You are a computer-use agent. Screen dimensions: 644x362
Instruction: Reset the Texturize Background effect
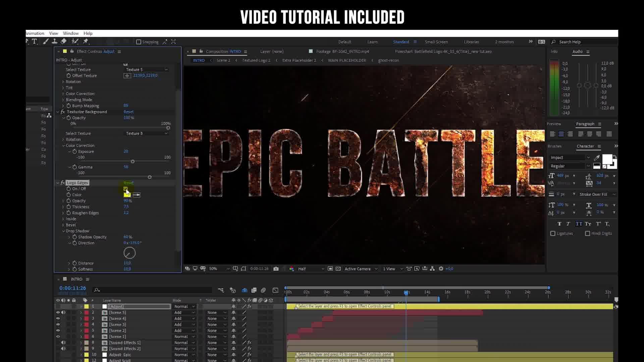(128, 112)
